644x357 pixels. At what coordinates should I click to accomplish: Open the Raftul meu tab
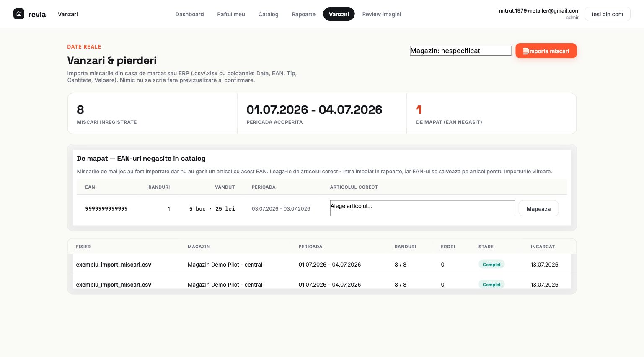(231, 14)
